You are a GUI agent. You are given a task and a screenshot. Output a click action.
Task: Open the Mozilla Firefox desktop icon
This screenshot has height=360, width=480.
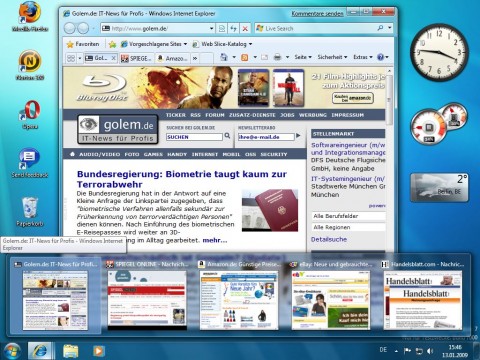coord(30,17)
